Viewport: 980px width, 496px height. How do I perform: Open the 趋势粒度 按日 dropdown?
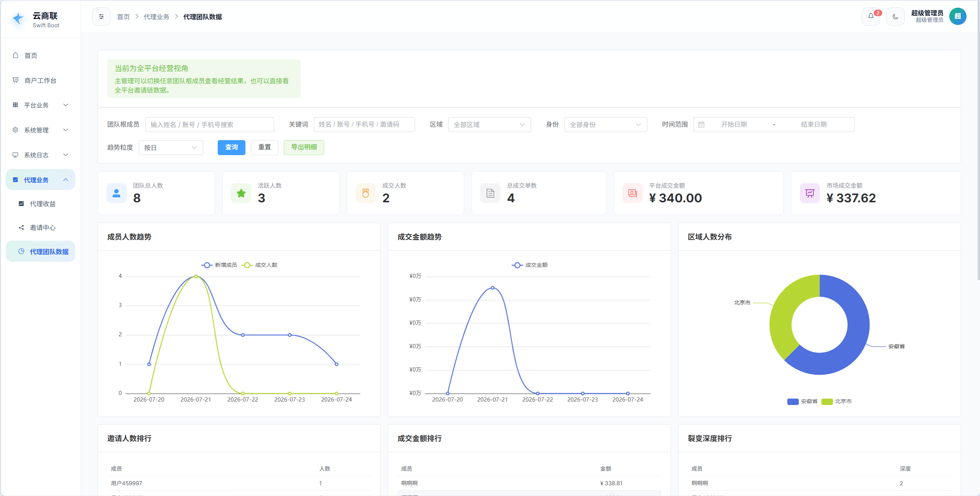tap(171, 148)
